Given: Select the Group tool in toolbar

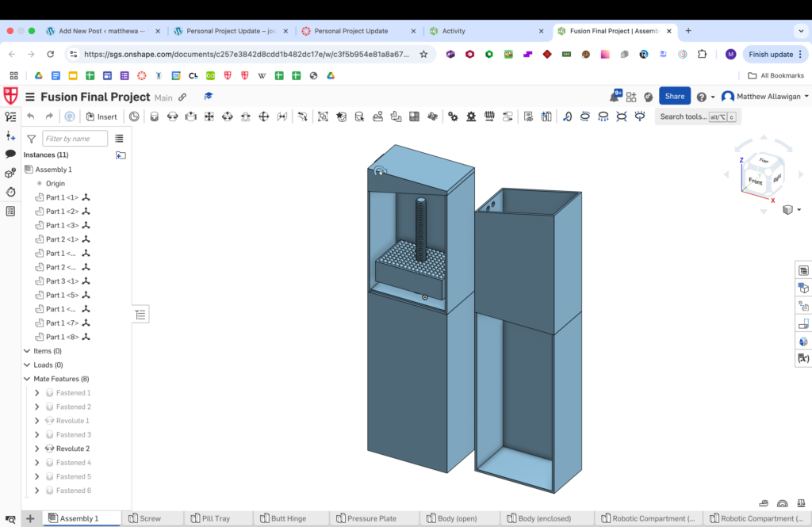Looking at the screenshot, I should [x=323, y=116].
